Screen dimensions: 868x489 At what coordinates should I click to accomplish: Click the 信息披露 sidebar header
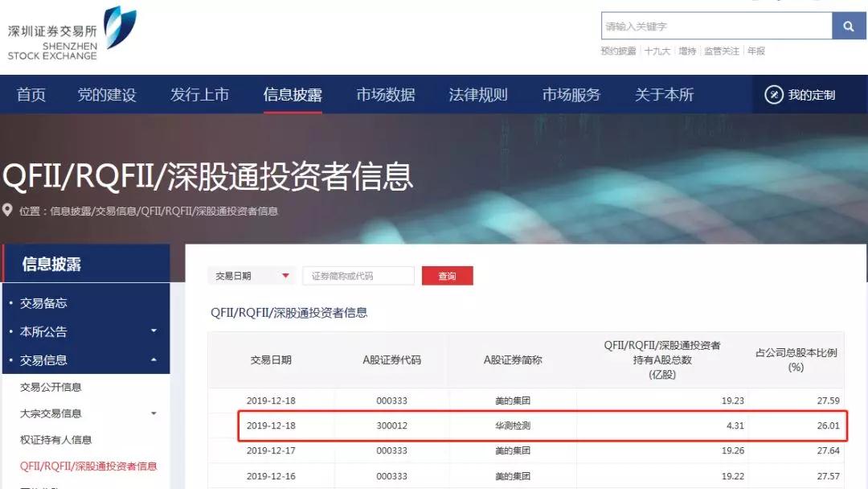(86, 264)
